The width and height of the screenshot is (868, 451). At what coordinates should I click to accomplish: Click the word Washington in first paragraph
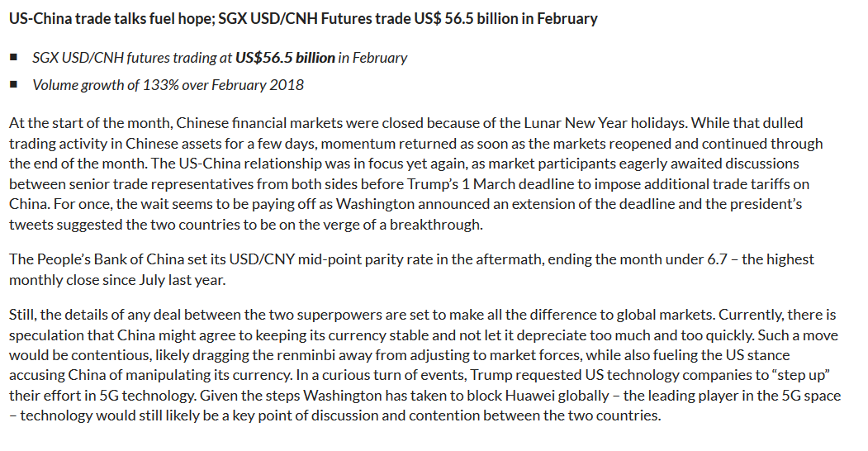click(375, 204)
